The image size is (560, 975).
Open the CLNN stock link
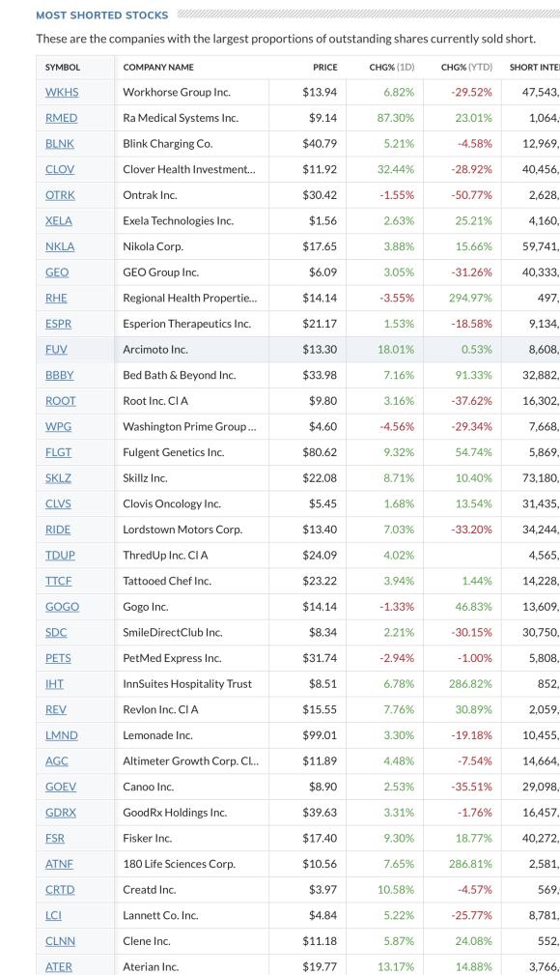tap(60, 941)
